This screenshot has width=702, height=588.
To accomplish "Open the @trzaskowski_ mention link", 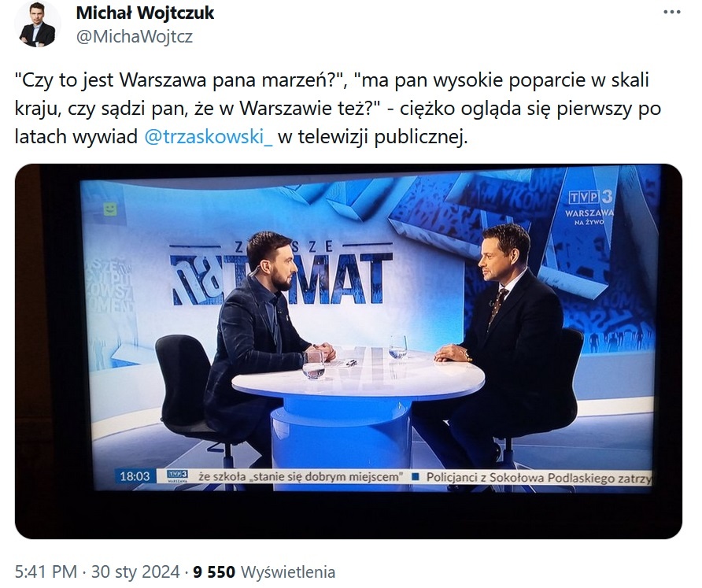I will coord(209,137).
